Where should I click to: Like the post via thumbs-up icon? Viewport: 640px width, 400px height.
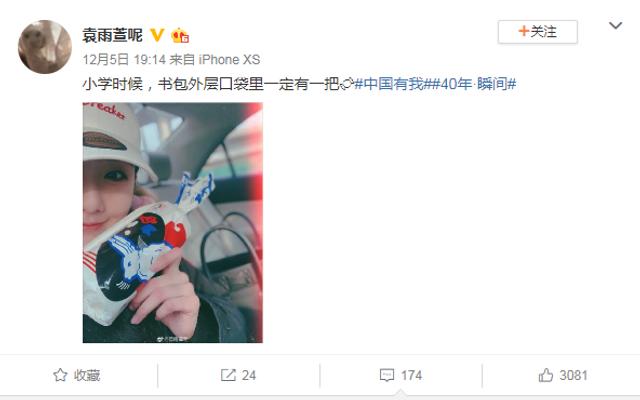click(546, 375)
